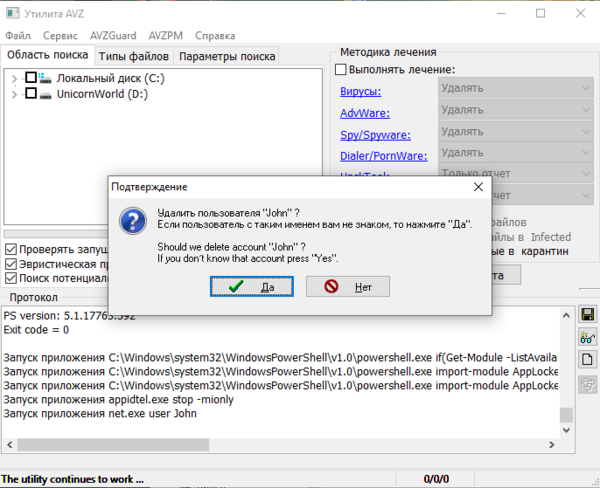Click the UnicornWorld D: drive icon
This screenshot has height=488, width=600.
[x=45, y=95]
